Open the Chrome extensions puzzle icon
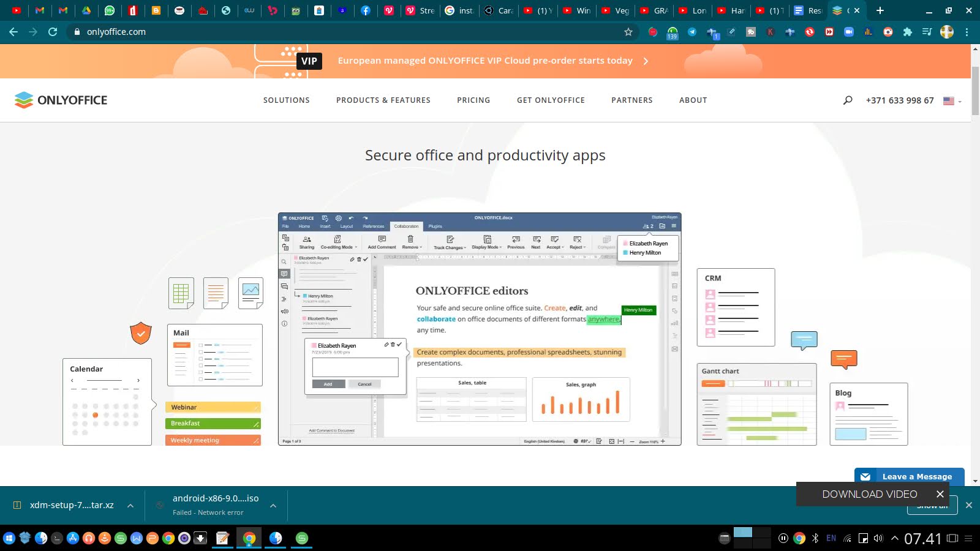This screenshot has height=551, width=980. [908, 32]
